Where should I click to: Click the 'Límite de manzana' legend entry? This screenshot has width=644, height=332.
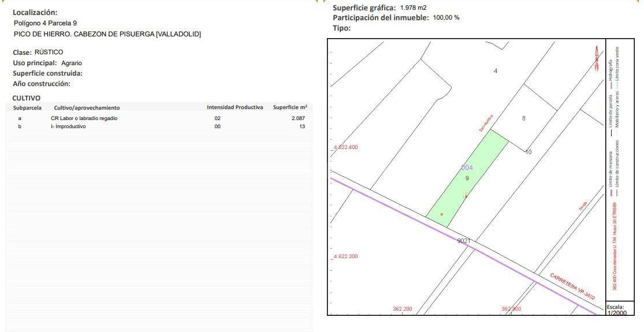[611, 170]
